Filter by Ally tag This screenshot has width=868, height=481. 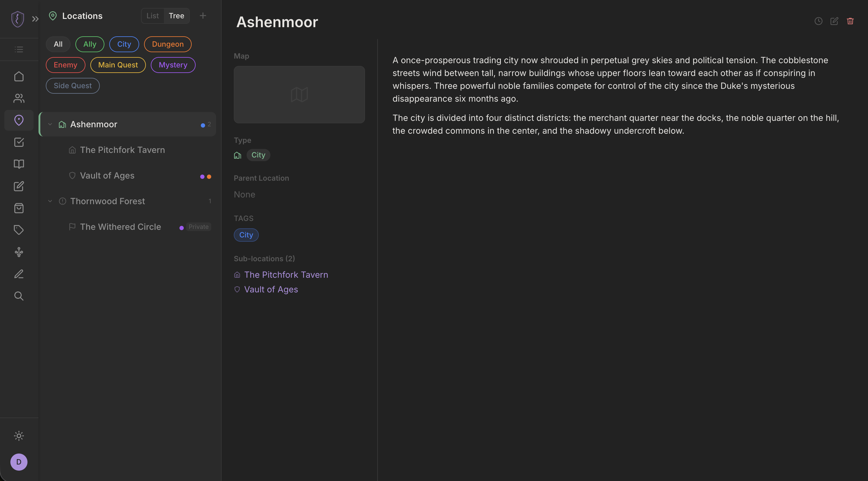click(x=90, y=44)
